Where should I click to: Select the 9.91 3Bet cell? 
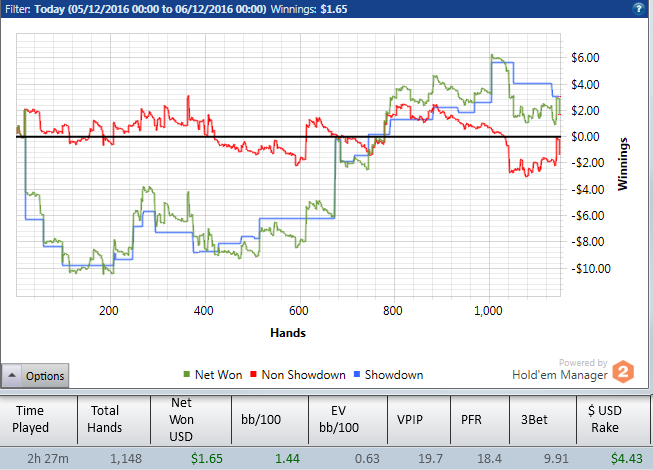point(556,458)
